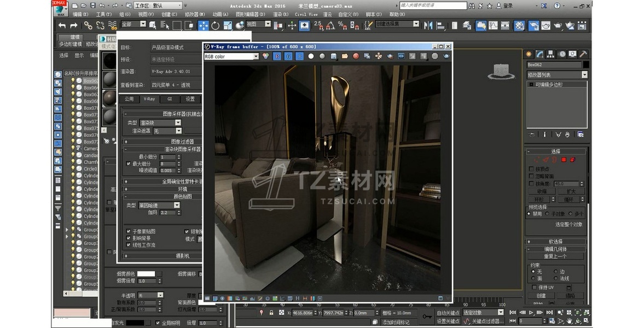The width and height of the screenshot is (644, 328).
Task: Enable the 按顶点 checkbox
Action: pos(531,169)
